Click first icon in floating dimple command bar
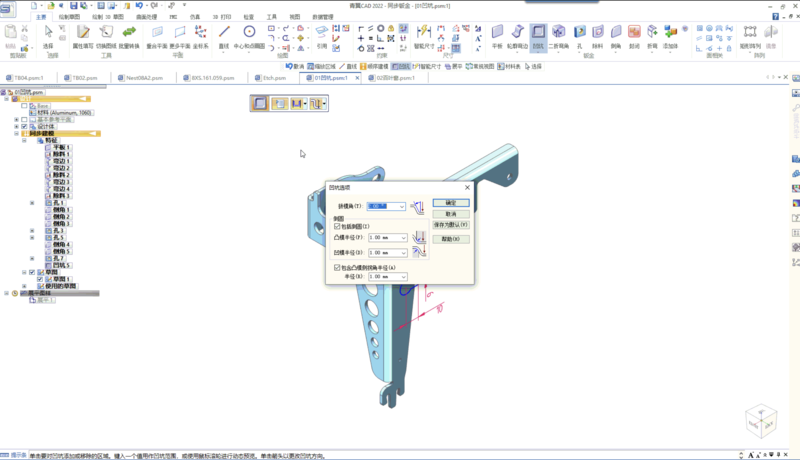Image resolution: width=800 pixels, height=460 pixels. pyautogui.click(x=260, y=103)
